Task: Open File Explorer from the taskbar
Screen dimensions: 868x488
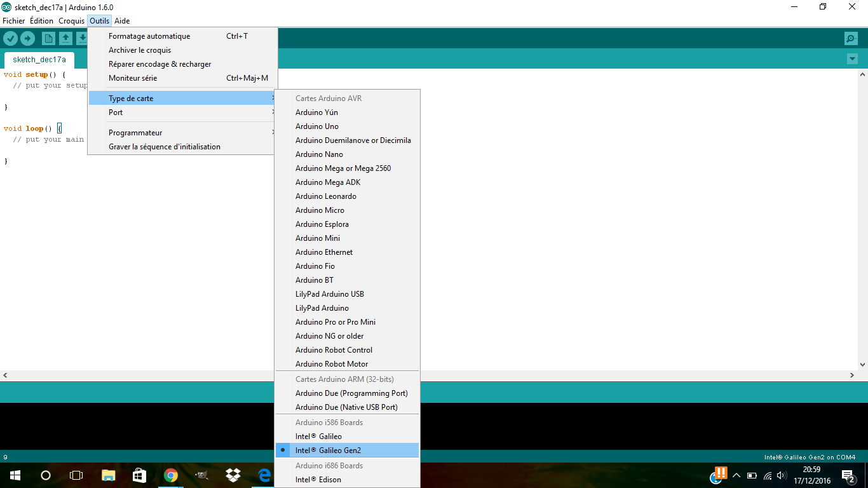Action: pyautogui.click(x=108, y=475)
